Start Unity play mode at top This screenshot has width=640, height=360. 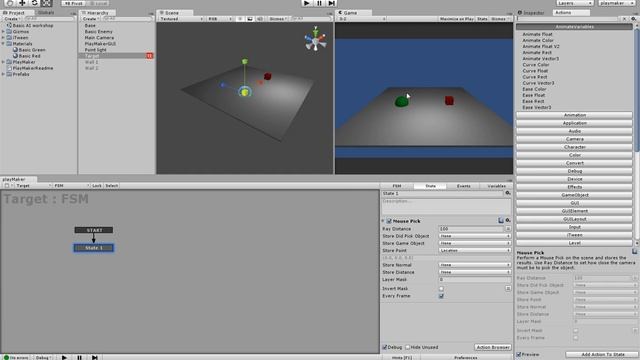[307, 3]
